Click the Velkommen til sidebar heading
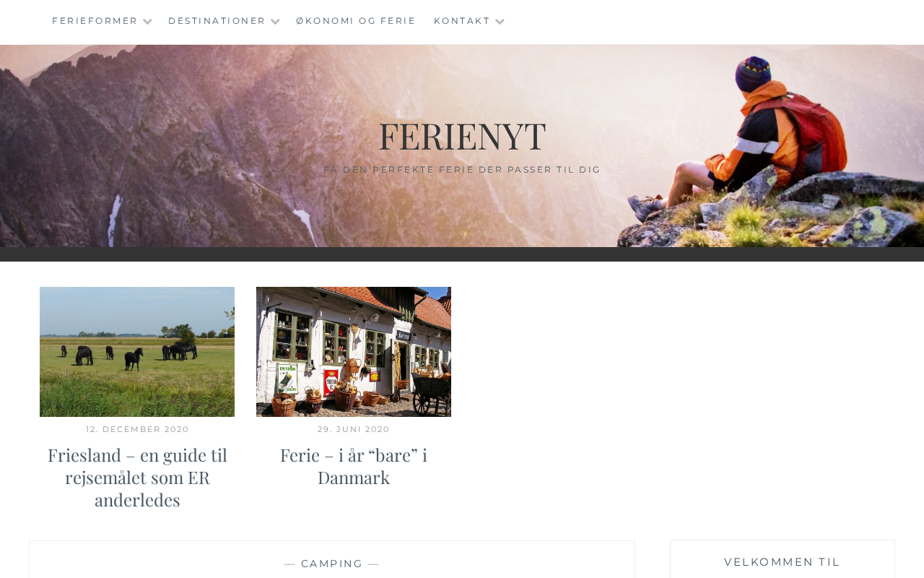This screenshot has height=578, width=924. [783, 562]
